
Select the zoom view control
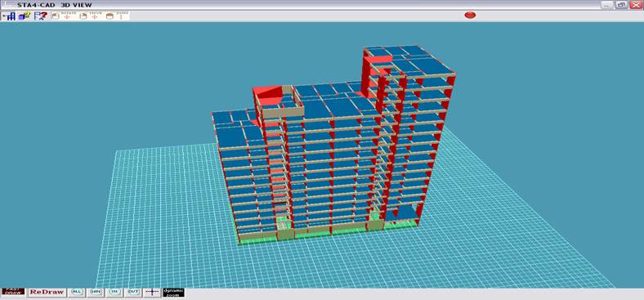[x=117, y=16]
